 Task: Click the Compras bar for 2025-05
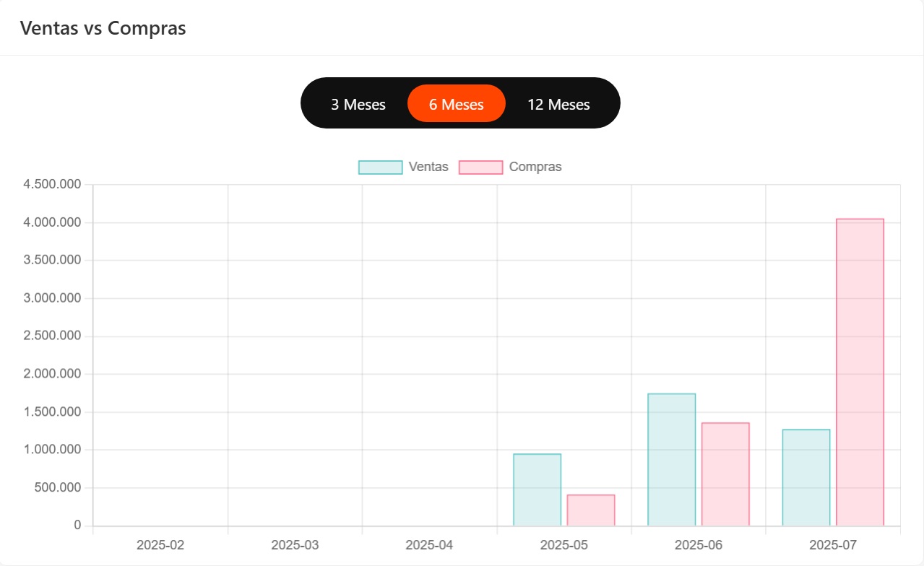click(x=590, y=510)
